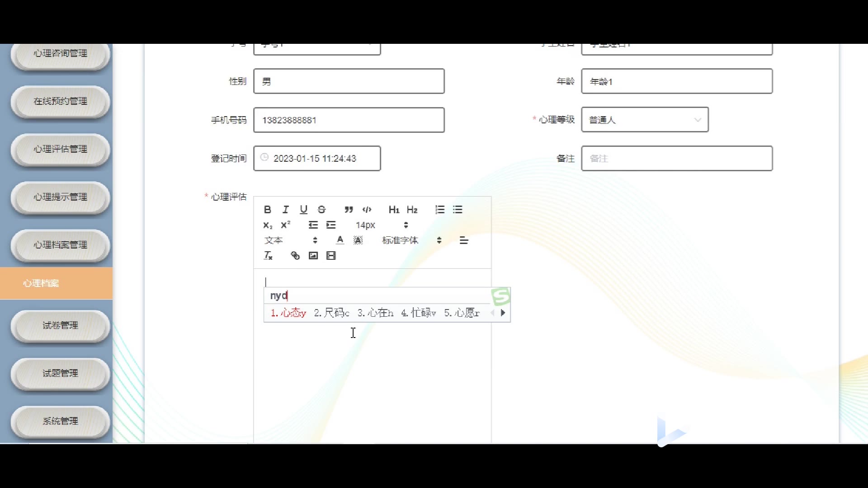The width and height of the screenshot is (868, 488).
Task: Insert a hyperlink
Action: (295, 256)
